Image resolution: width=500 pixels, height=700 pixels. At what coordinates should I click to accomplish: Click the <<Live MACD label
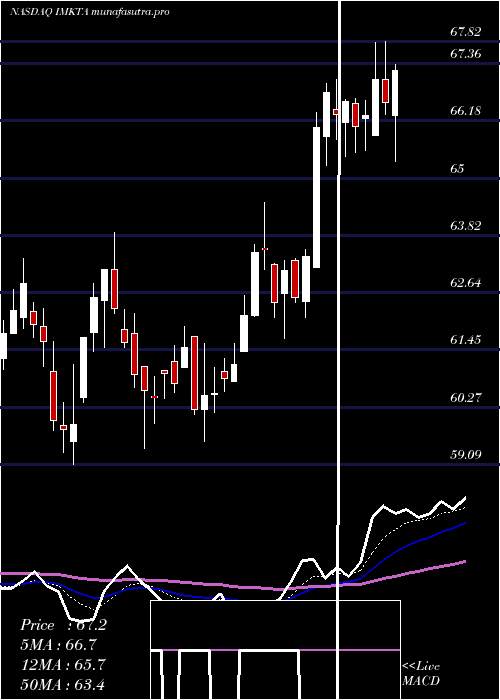[x=421, y=673]
